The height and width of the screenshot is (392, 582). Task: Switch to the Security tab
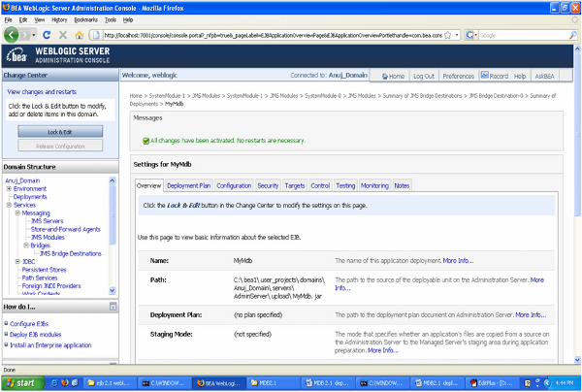pyautogui.click(x=268, y=185)
